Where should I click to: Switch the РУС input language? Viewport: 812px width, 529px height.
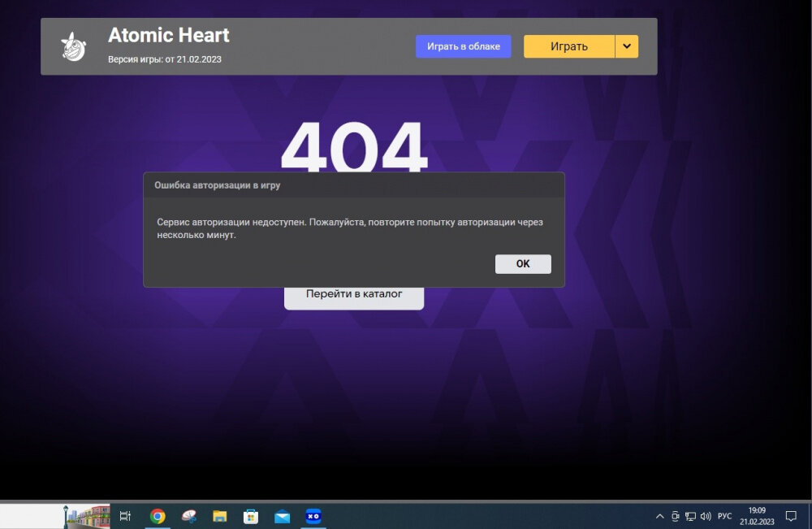[x=724, y=516]
